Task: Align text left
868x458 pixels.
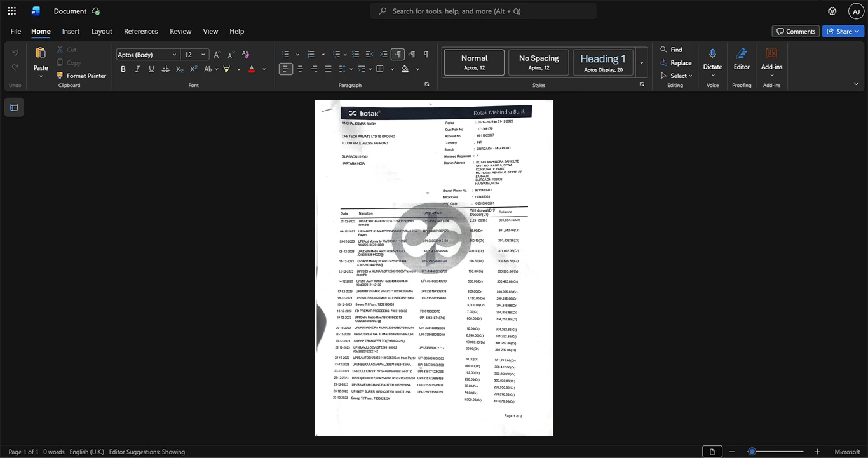Action: point(286,69)
